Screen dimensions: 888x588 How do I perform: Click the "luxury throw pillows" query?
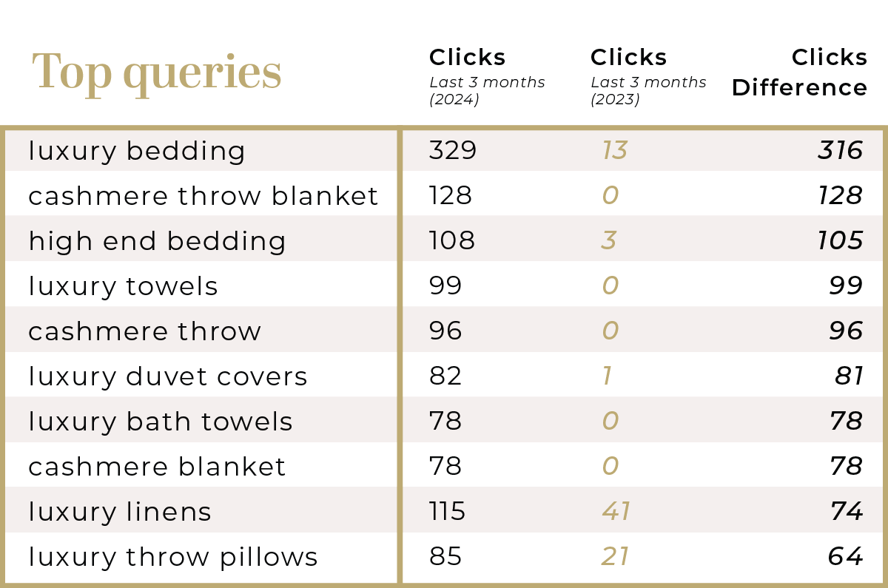tap(172, 557)
